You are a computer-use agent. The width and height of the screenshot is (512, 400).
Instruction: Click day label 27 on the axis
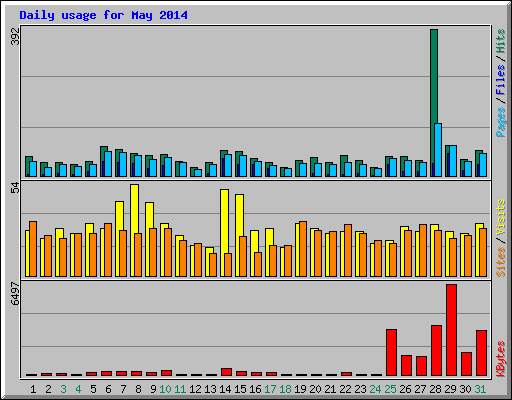(420, 389)
